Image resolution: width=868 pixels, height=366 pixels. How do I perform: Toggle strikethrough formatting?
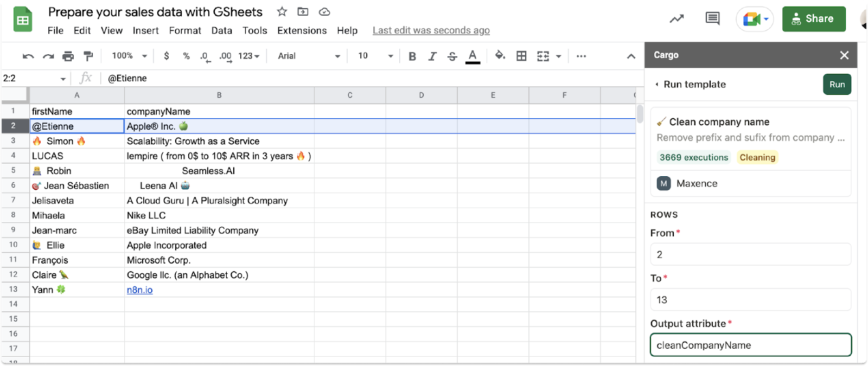(452, 56)
